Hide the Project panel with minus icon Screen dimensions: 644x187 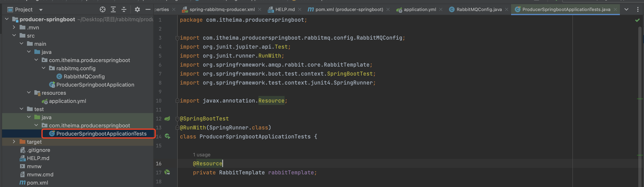pos(148,9)
